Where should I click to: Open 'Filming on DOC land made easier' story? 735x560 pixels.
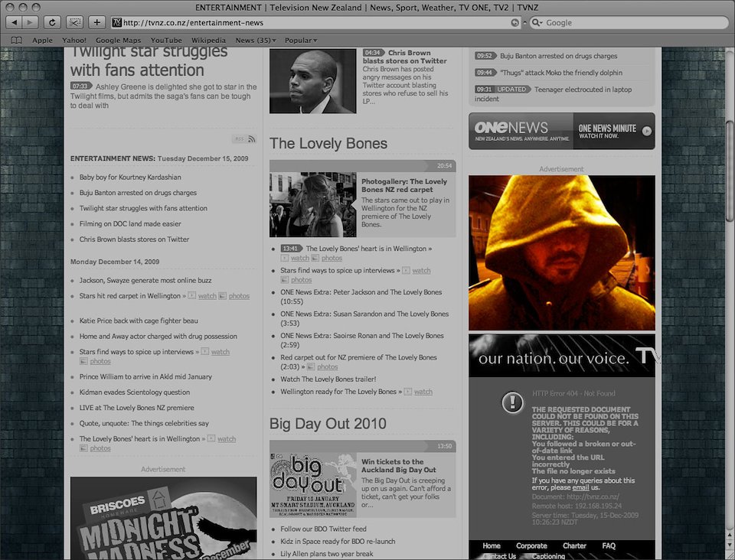click(130, 224)
